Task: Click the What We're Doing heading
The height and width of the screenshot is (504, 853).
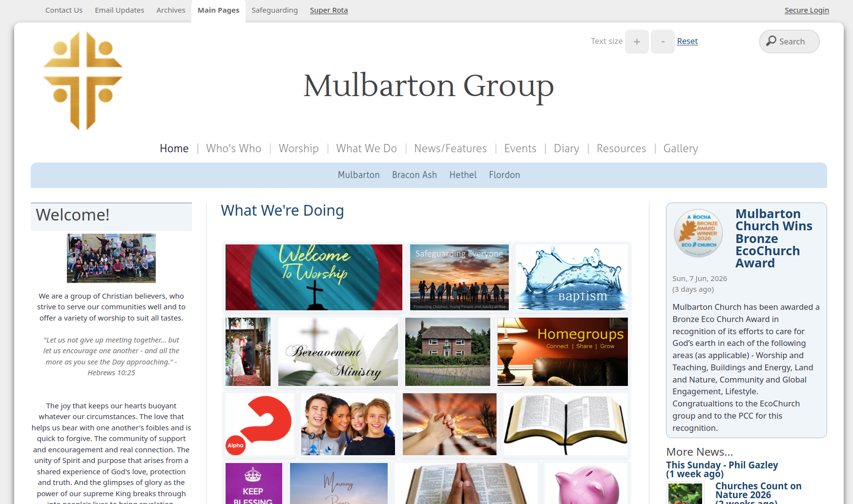Action: (282, 211)
